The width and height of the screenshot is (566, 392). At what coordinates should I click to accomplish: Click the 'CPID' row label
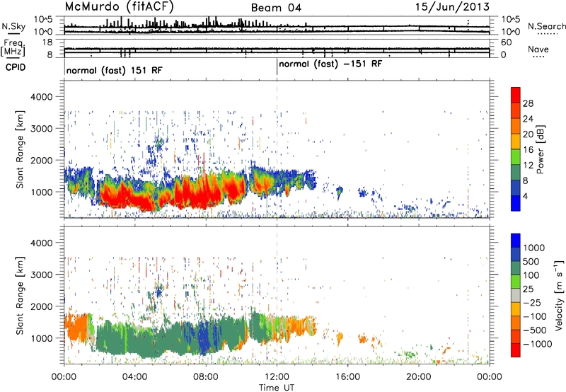(x=16, y=67)
